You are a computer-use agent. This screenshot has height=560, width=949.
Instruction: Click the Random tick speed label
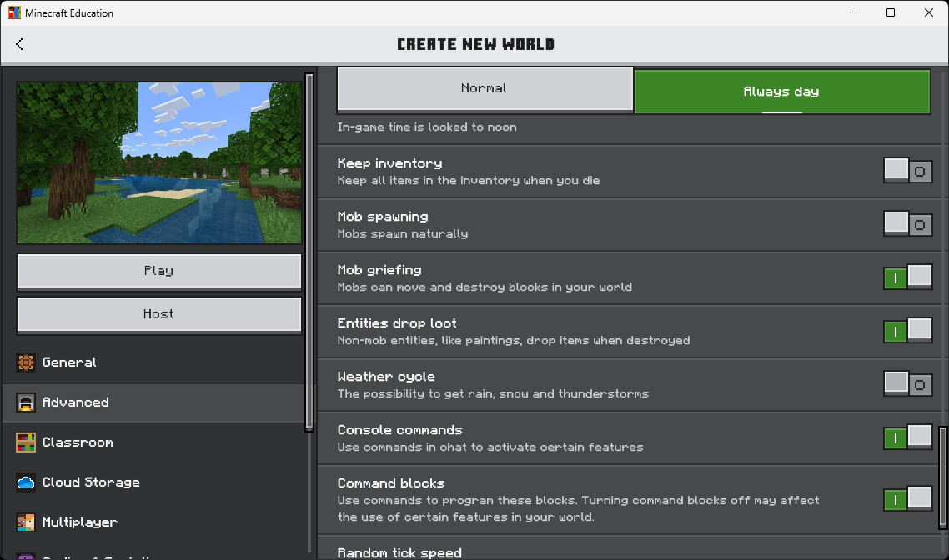[399, 552]
